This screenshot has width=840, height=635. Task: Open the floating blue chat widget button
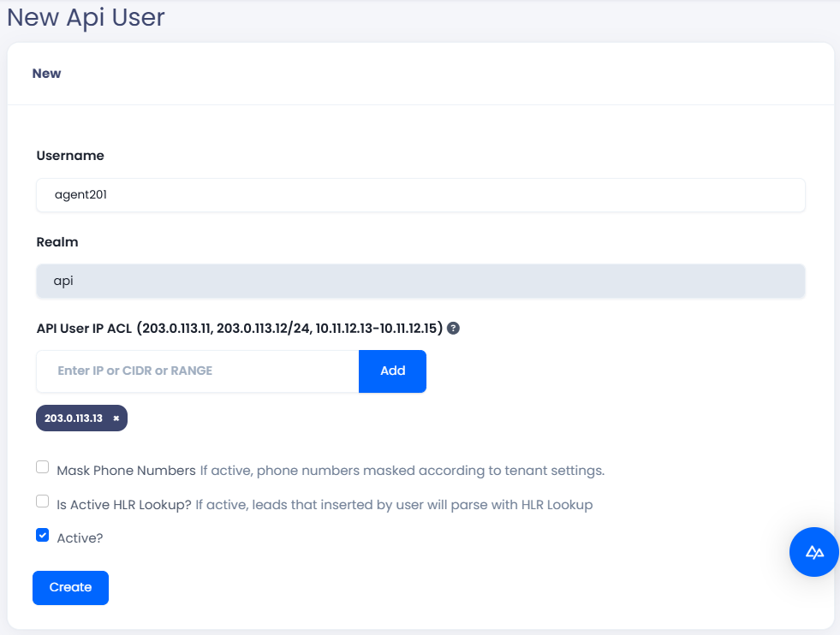[x=813, y=552]
